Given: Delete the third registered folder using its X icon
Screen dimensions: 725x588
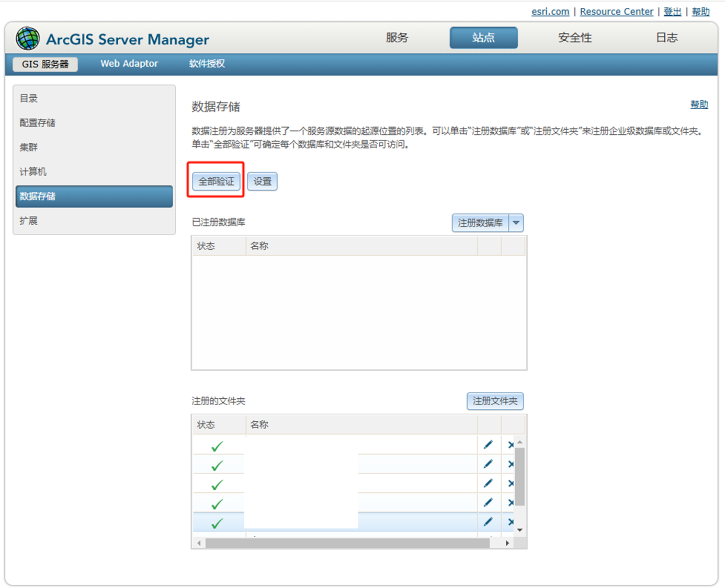Looking at the screenshot, I should [511, 483].
